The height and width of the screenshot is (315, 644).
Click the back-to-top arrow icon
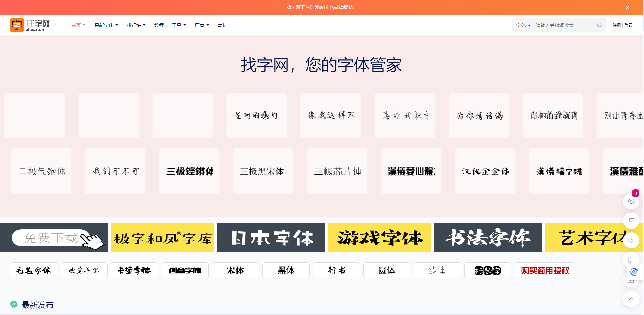(631, 299)
